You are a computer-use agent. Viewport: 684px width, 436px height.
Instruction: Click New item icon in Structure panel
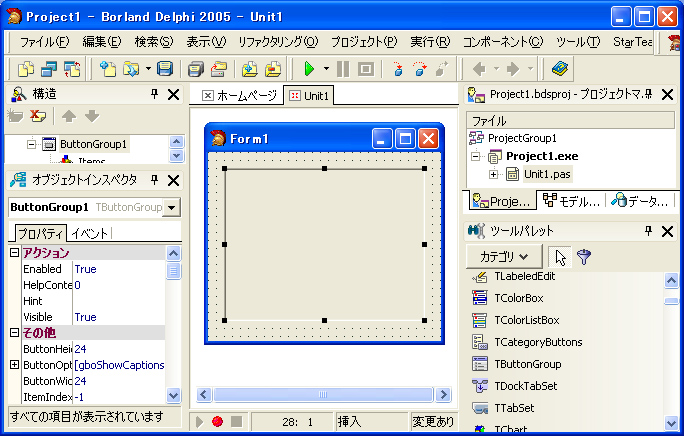pyautogui.click(x=15, y=116)
